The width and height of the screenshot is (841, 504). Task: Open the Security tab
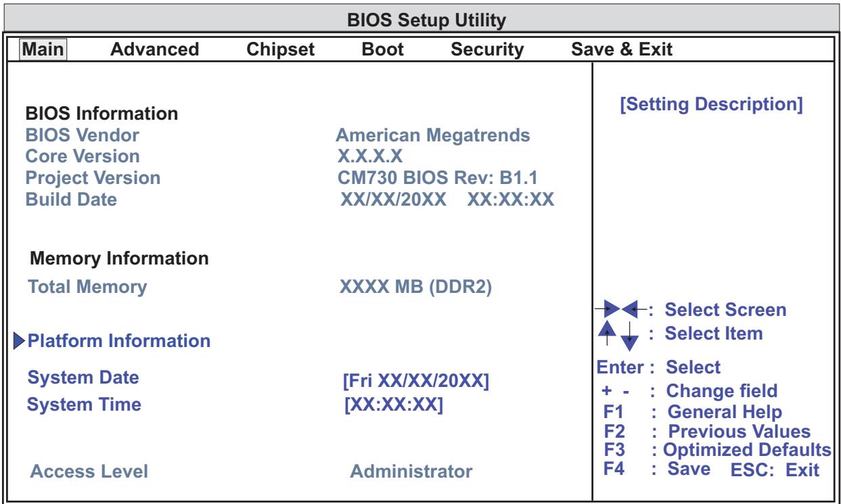487,49
